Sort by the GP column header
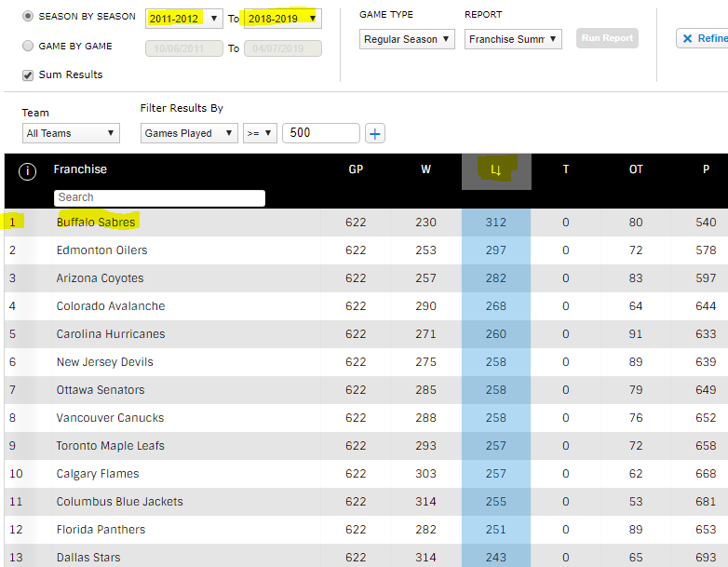This screenshot has width=728, height=567. 356,169
